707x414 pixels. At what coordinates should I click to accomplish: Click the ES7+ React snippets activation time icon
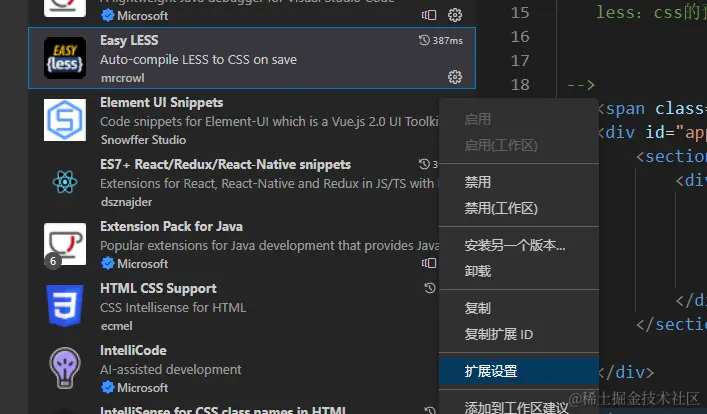[424, 164]
